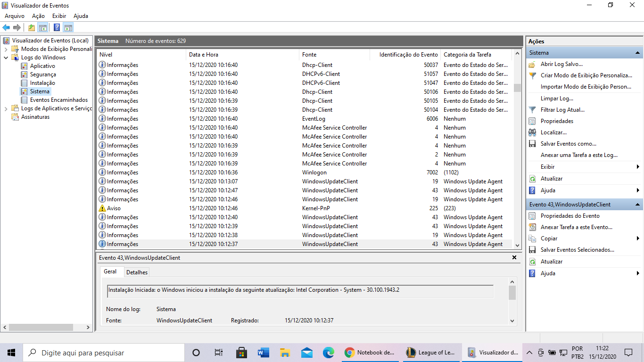Click the preview pane scroll down arrow
Image resolution: width=644 pixels, height=362 pixels.
[512, 321]
